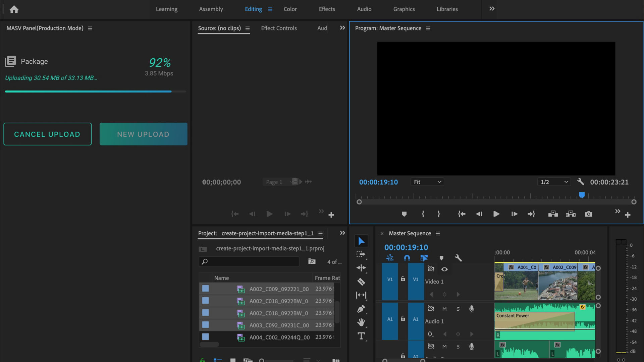Select the Pen tool in the timeline toolbar
The width and height of the screenshot is (644, 362).
361,309
